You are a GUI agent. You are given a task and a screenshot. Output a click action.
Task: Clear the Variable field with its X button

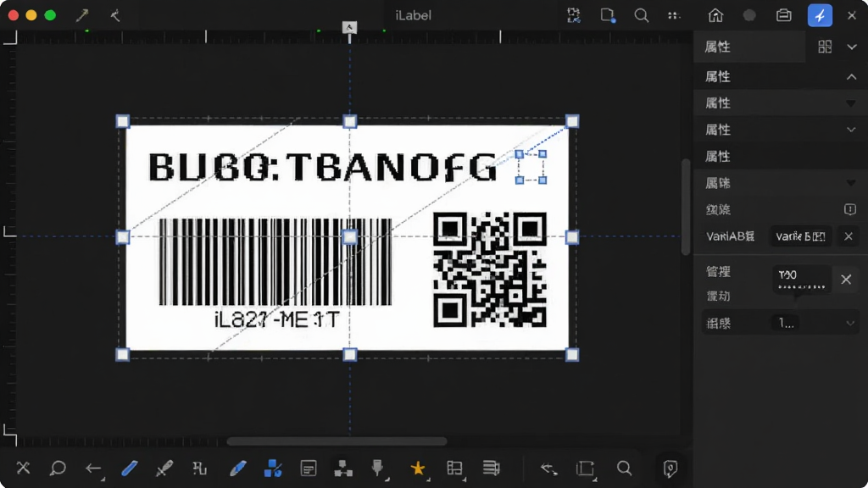pos(848,236)
